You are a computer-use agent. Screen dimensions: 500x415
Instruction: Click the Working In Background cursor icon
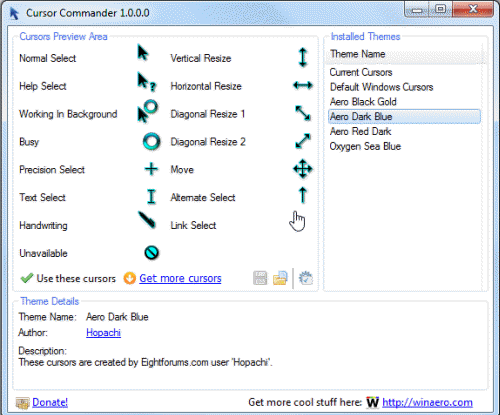pyautogui.click(x=147, y=111)
